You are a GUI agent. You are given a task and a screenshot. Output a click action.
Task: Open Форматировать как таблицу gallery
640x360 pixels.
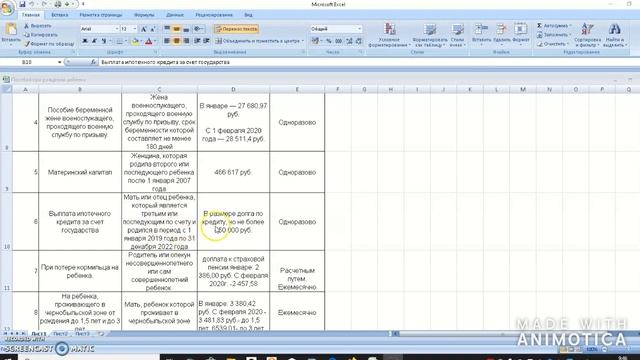(430, 35)
